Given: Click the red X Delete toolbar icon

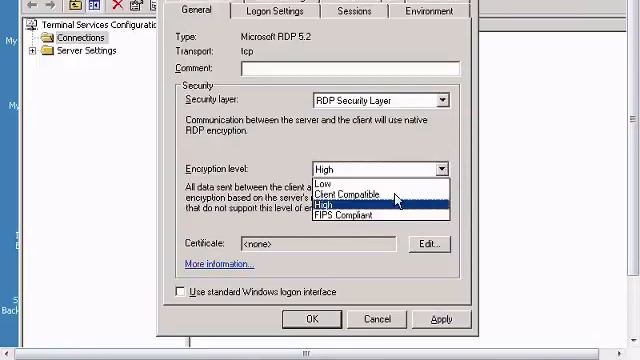Looking at the screenshot, I should (x=118, y=5).
